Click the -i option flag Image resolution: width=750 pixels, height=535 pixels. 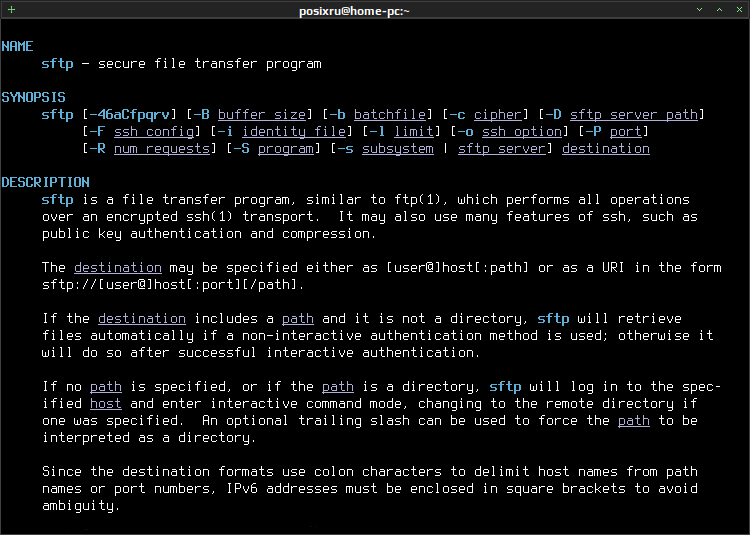226,131
